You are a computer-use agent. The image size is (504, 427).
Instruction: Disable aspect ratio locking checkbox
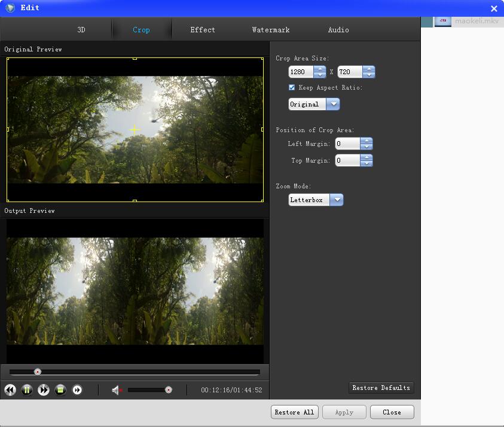[292, 87]
